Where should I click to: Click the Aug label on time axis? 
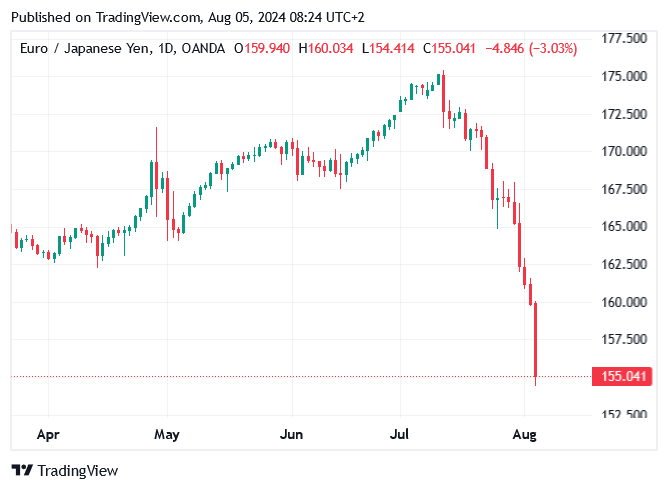[x=525, y=435]
